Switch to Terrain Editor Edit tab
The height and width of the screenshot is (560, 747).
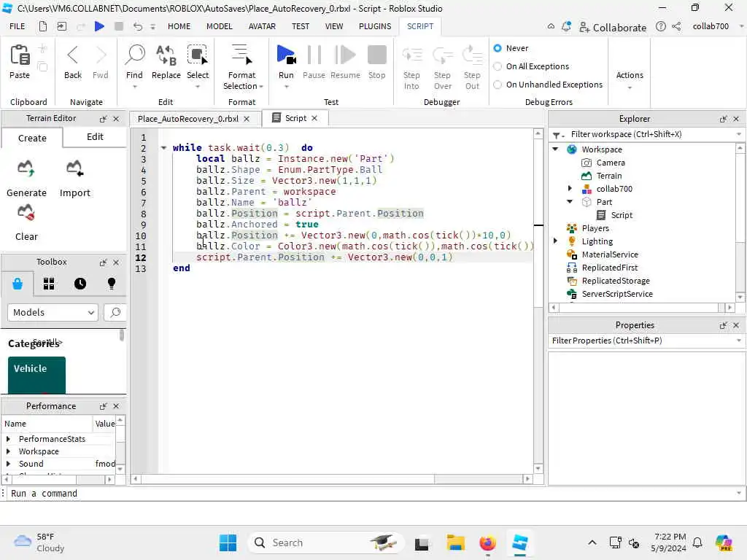tap(95, 137)
